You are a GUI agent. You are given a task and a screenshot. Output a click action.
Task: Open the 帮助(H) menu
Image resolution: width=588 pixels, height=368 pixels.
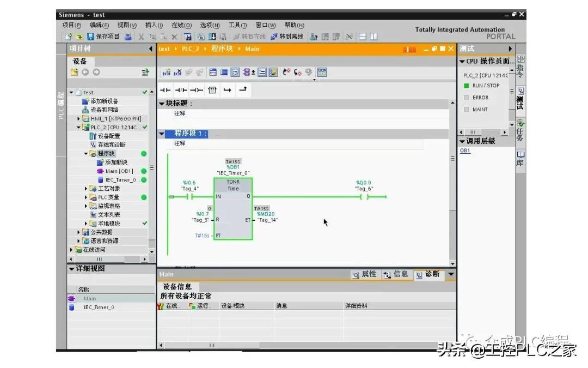(x=295, y=25)
